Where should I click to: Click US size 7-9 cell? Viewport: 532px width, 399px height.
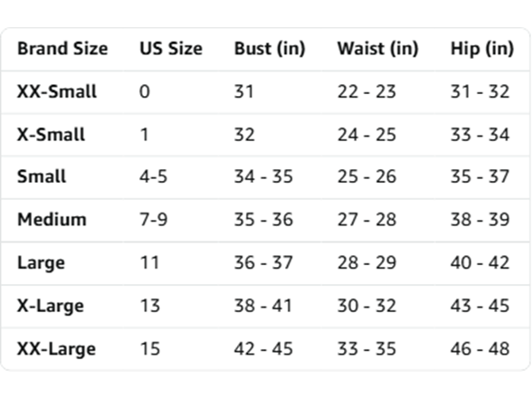154,220
